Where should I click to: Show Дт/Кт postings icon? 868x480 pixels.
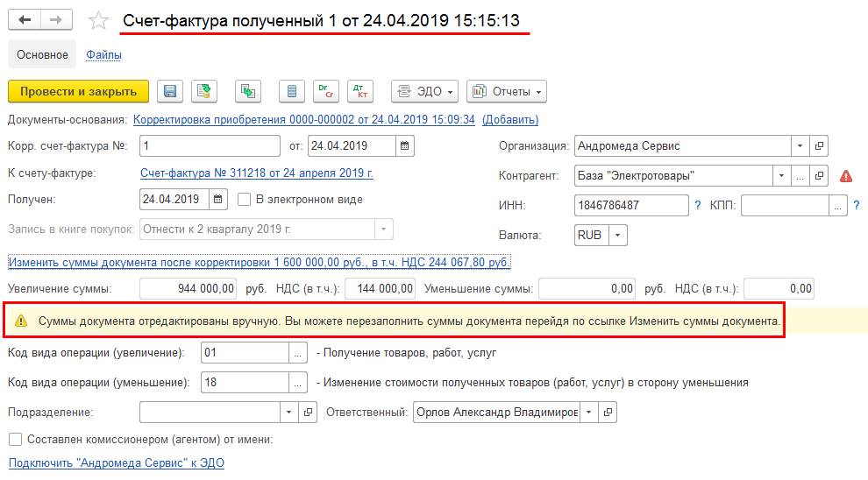tap(360, 92)
